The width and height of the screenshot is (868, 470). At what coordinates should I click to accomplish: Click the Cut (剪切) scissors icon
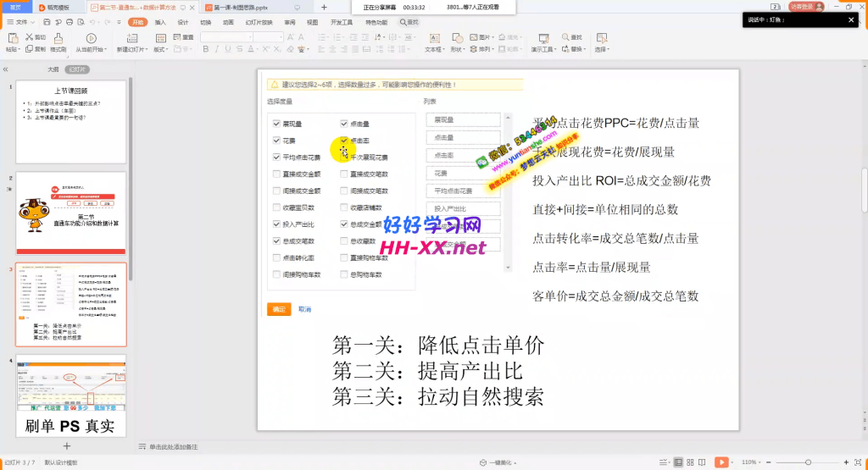pyautogui.click(x=30, y=37)
